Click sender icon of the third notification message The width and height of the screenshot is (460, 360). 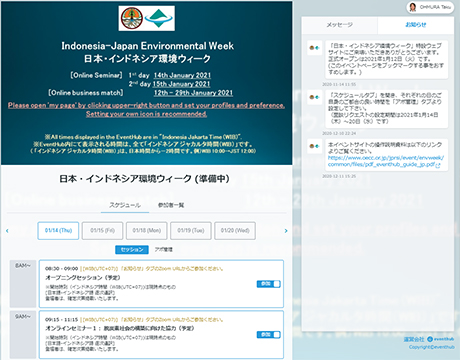pos(314,146)
